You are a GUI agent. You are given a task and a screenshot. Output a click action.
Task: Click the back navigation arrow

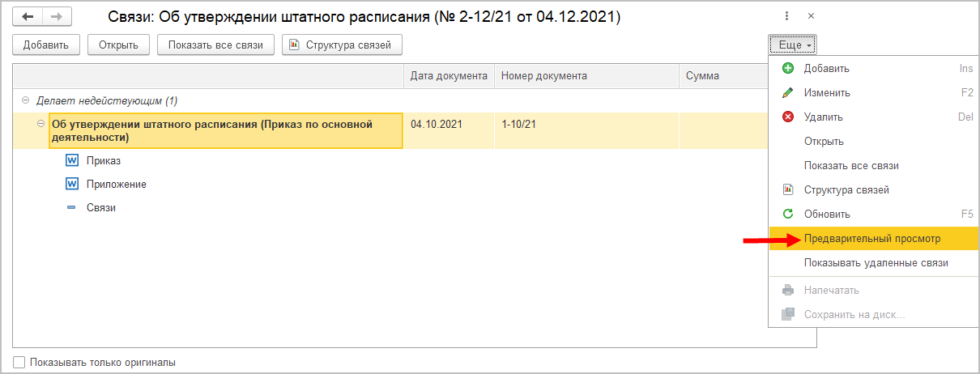point(28,17)
